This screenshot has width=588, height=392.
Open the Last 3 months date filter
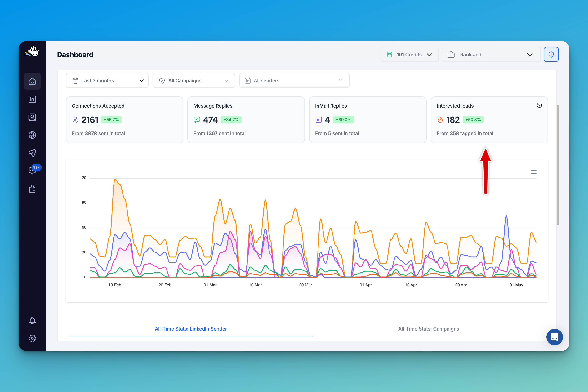click(x=107, y=81)
